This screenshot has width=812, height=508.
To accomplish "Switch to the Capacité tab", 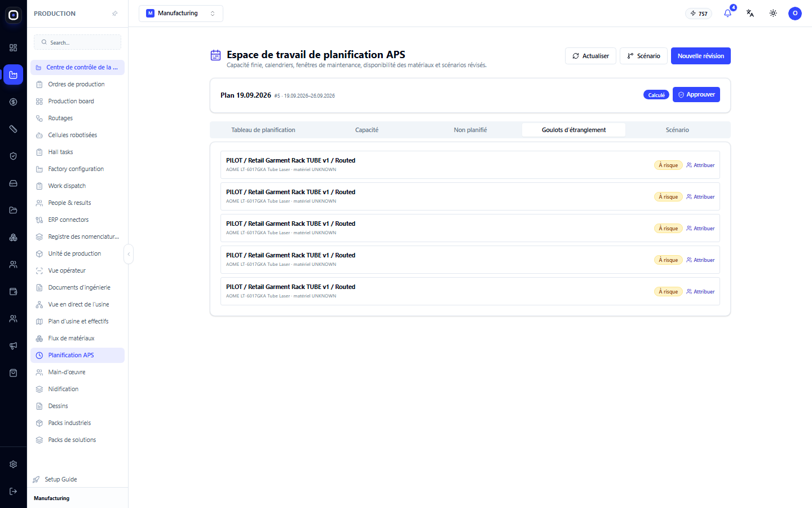I will point(367,130).
